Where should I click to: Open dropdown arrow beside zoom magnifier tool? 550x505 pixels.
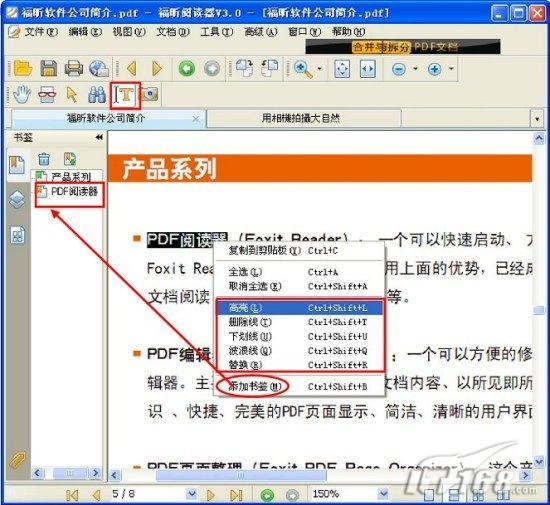(x=320, y=68)
